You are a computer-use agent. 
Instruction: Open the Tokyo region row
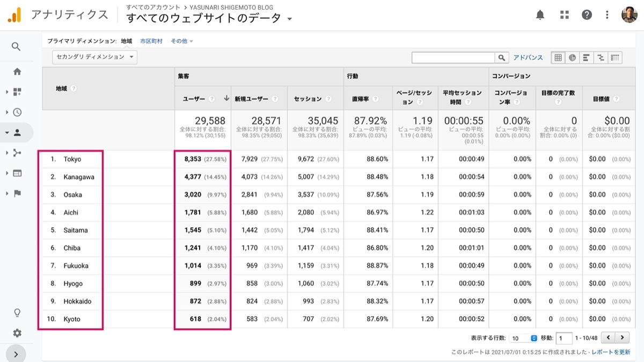tap(72, 159)
